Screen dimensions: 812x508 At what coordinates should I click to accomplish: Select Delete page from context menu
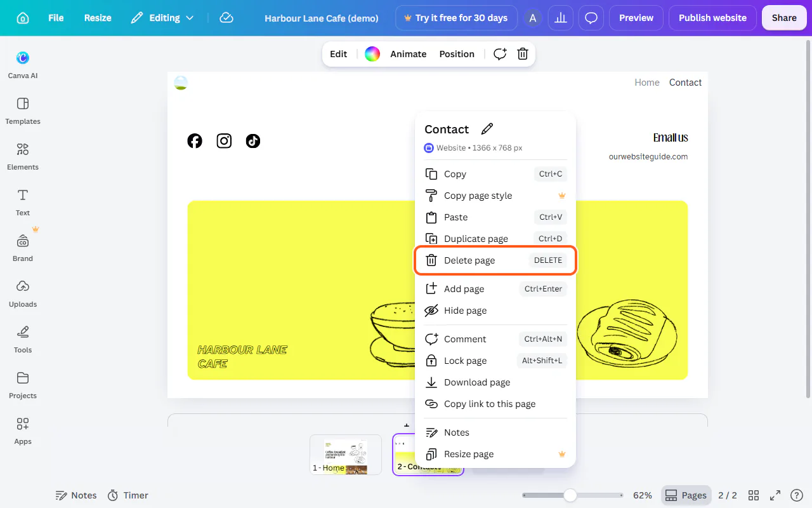495,260
